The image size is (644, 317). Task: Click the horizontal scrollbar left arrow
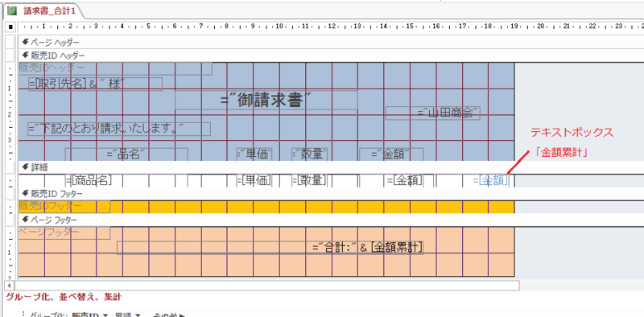click(x=10, y=285)
